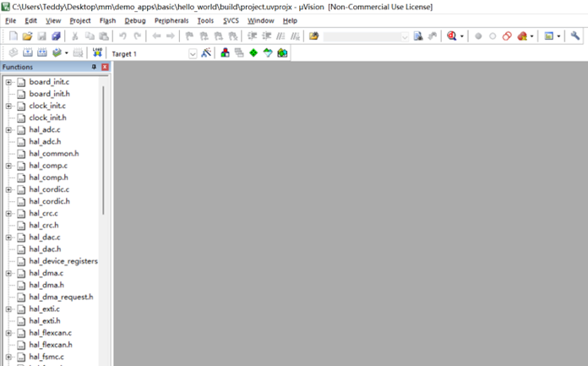
Task: Open the Flash menu
Action: 107,20
